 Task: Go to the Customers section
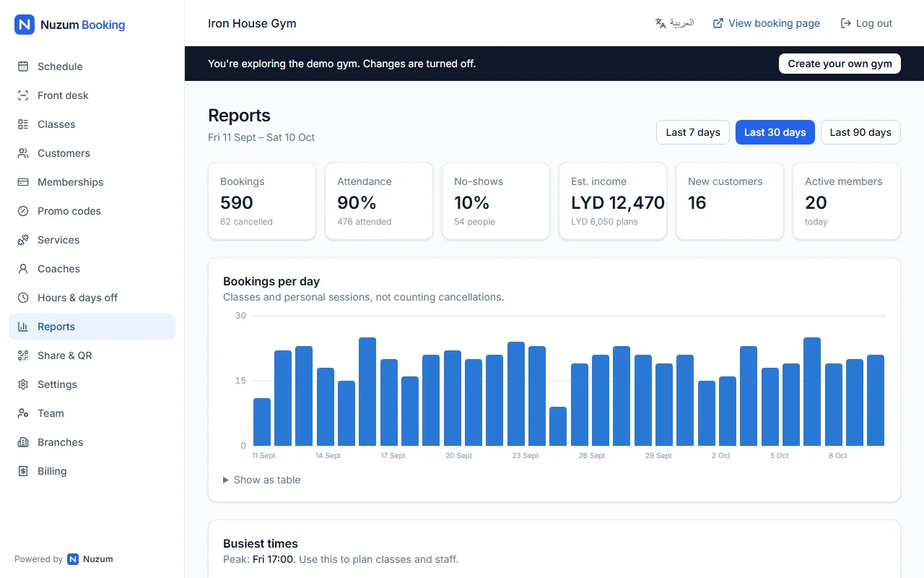click(x=92, y=153)
